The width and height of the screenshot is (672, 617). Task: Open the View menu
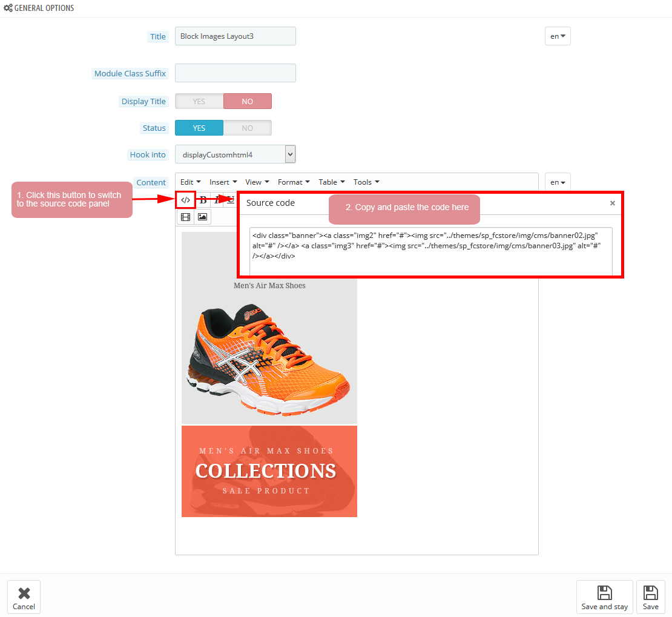tap(257, 182)
